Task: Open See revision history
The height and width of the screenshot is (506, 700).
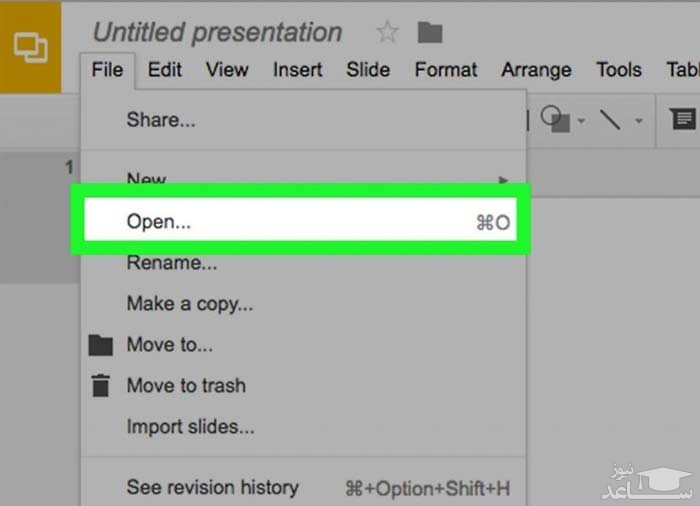Action: 212,488
